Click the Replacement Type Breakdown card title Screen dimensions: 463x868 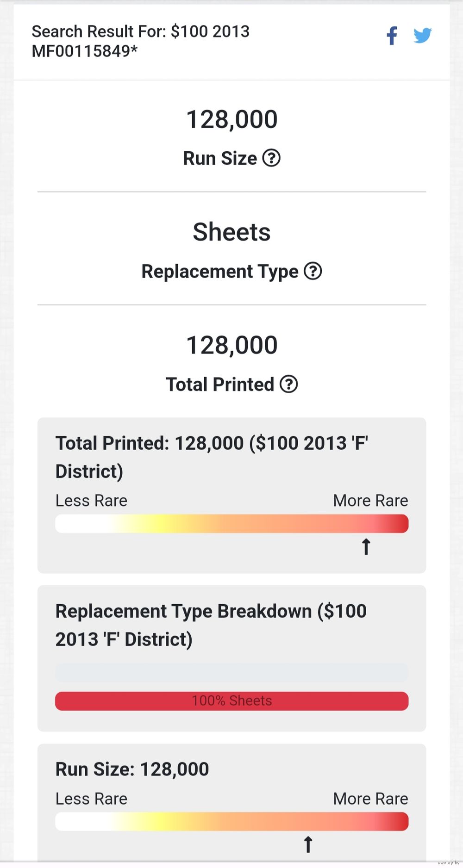[211, 625]
